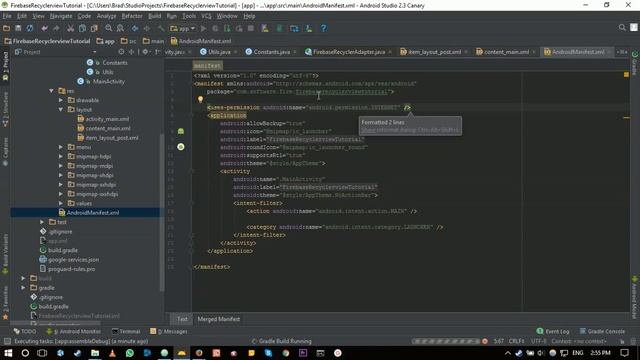Click the yellow lightbulb intention icon
The image size is (640, 360).
click(200, 99)
